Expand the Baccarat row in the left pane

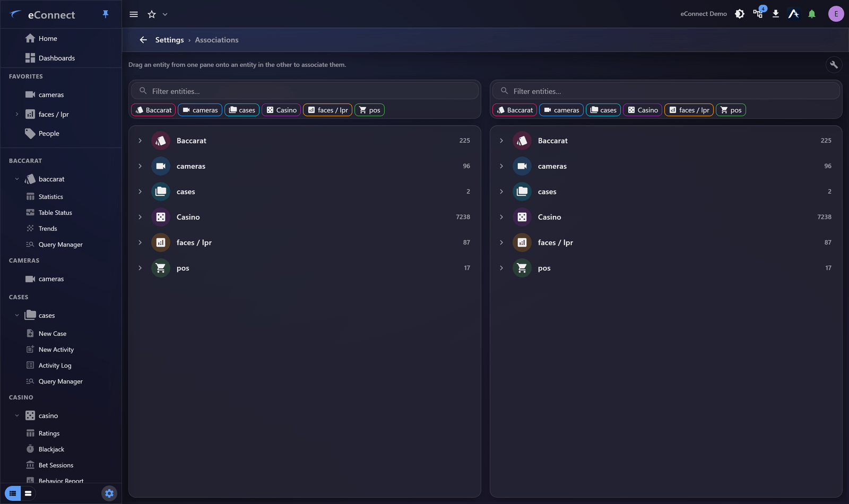point(140,141)
